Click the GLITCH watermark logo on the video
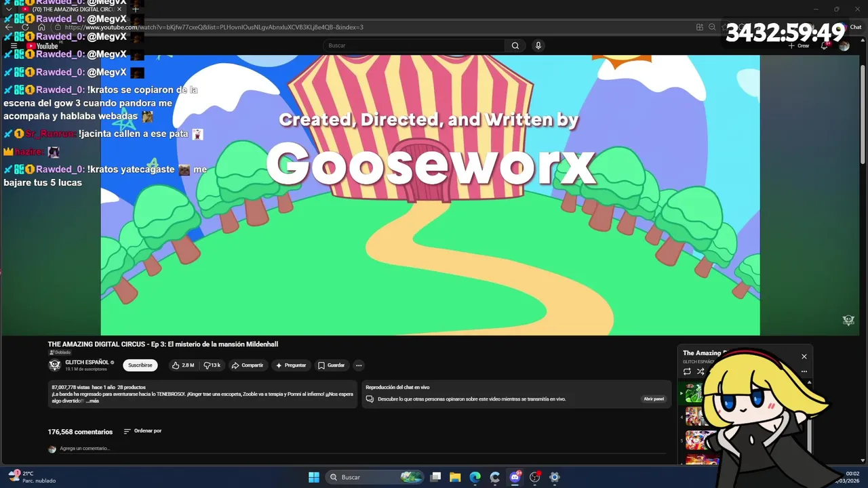868x488 pixels. [x=848, y=321]
